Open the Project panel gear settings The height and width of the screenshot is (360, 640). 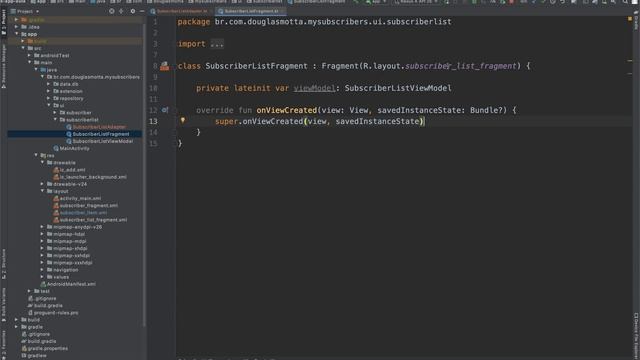click(133, 11)
